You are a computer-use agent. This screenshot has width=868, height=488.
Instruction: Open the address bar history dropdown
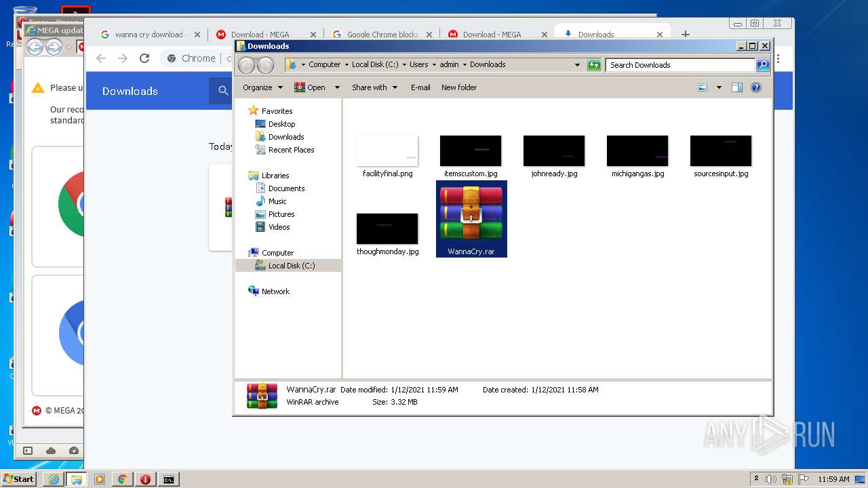(577, 65)
